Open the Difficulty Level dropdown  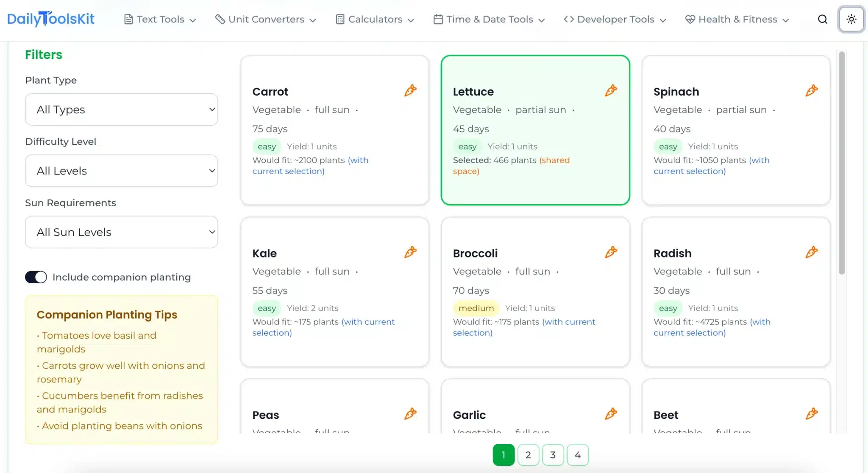(x=121, y=171)
